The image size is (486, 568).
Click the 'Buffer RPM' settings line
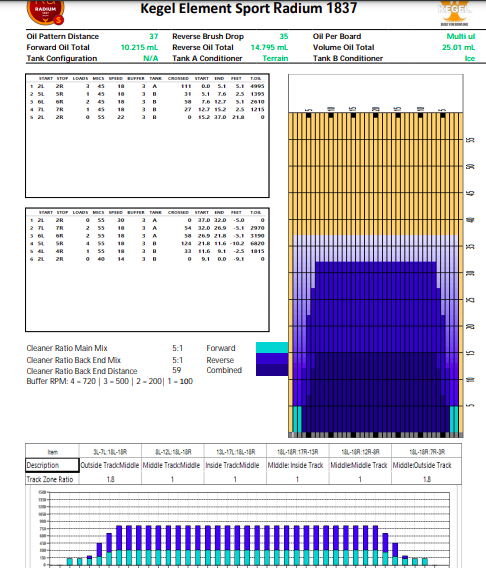coord(109,381)
